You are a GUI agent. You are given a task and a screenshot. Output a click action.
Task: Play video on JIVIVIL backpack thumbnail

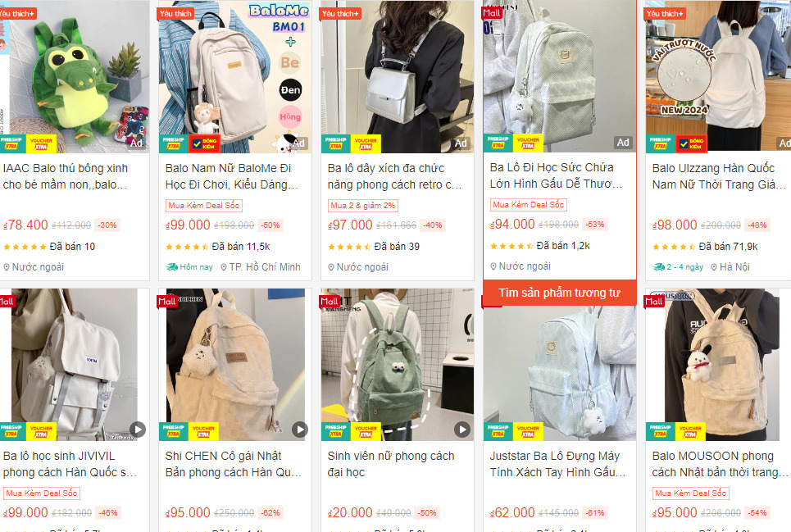coord(138,430)
